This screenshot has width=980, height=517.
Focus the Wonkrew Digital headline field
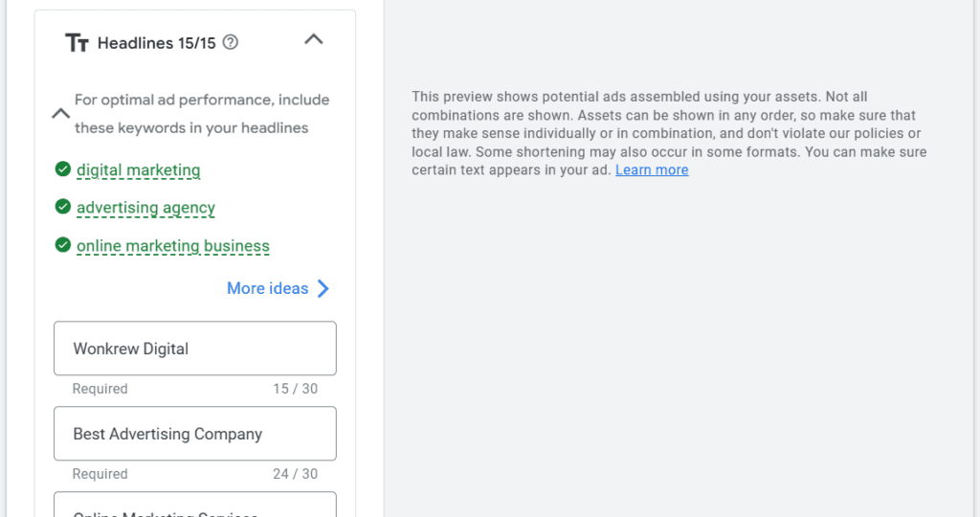[195, 348]
